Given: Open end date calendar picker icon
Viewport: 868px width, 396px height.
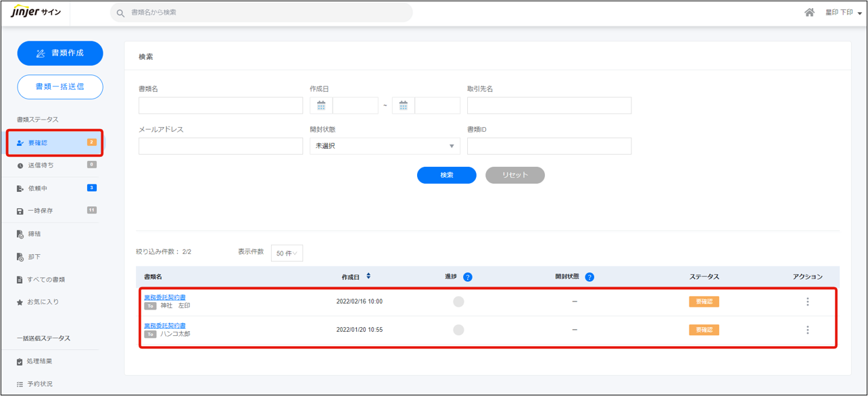Looking at the screenshot, I should tap(404, 105).
